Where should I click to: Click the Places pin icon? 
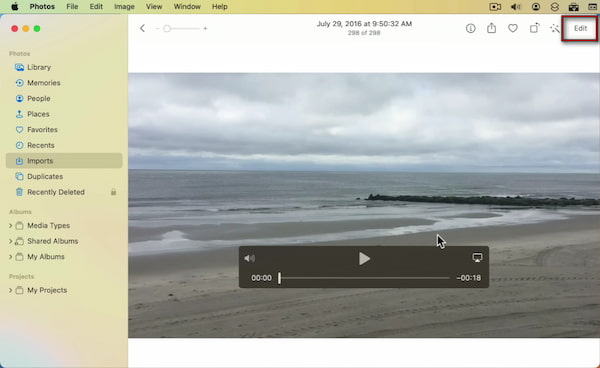click(x=19, y=114)
